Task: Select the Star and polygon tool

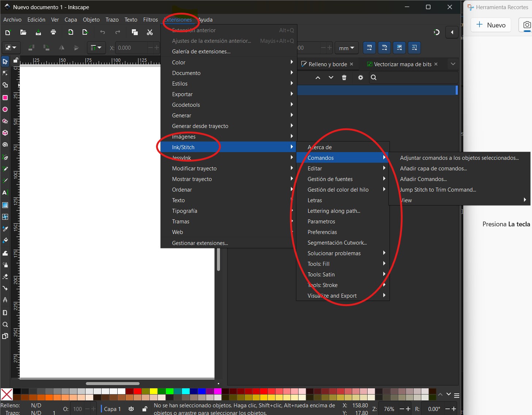Action: click(x=5, y=121)
